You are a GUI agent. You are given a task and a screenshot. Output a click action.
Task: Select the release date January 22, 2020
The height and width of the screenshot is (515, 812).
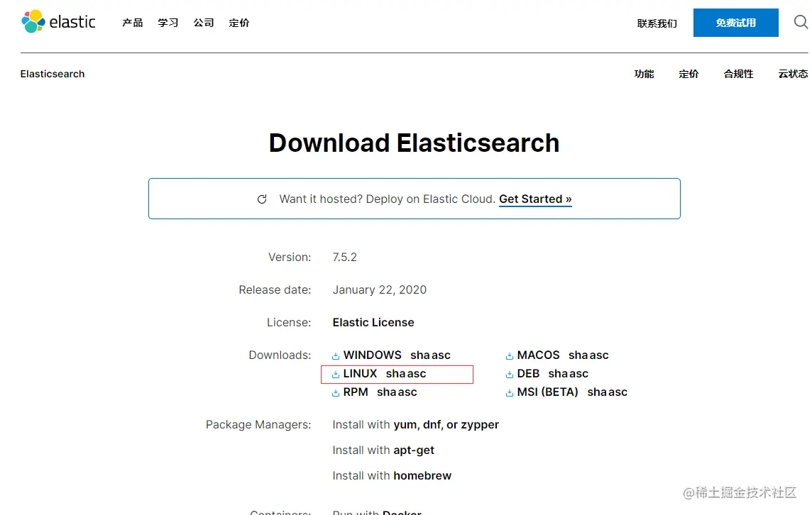(x=380, y=290)
